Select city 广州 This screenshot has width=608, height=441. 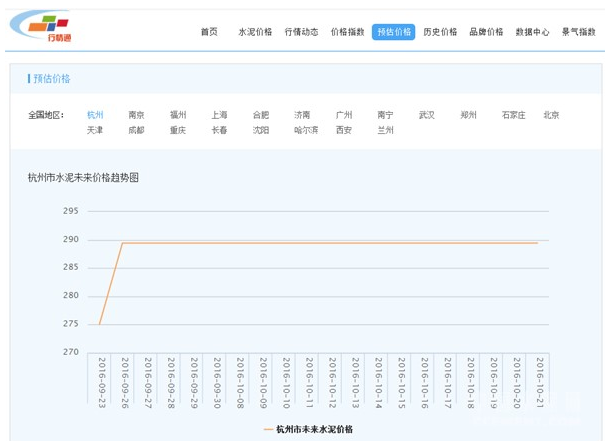(x=344, y=115)
